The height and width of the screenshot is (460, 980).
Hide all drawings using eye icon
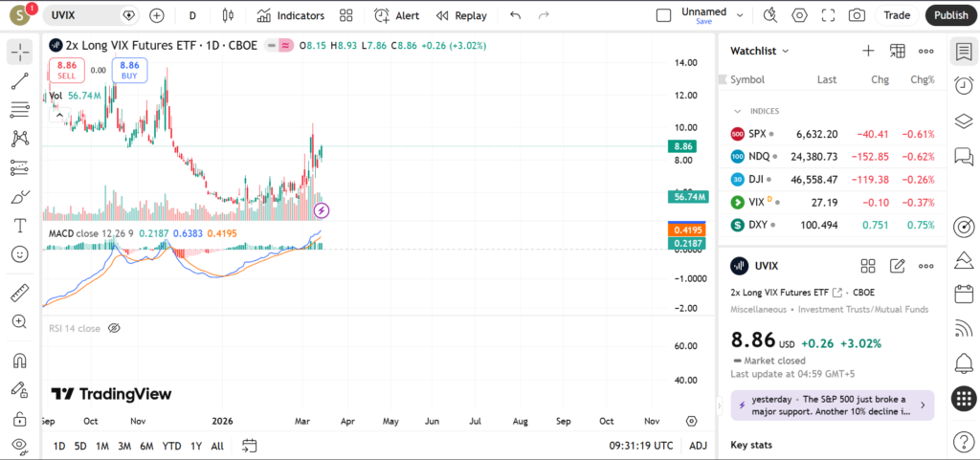tap(20, 445)
